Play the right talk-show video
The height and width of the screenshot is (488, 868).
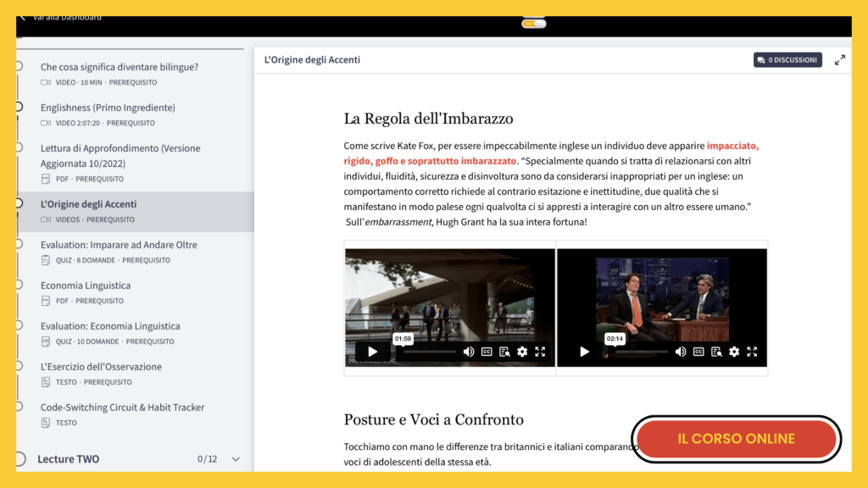tap(584, 352)
